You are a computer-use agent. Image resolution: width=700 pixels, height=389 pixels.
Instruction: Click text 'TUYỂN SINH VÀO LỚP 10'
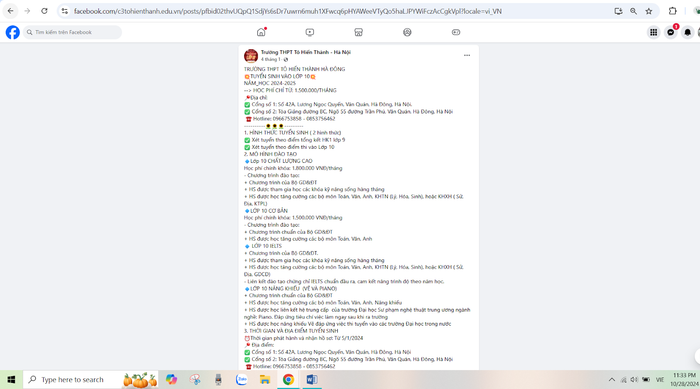click(280, 76)
